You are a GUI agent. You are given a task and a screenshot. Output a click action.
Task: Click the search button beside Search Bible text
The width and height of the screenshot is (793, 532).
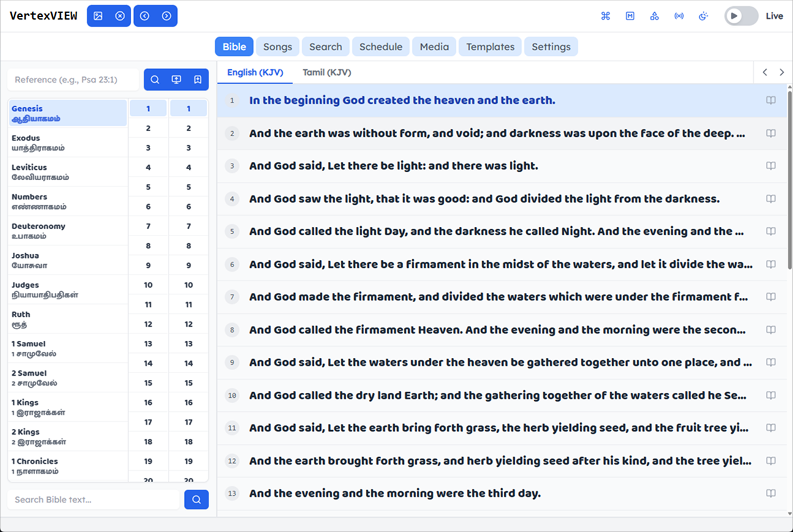(196, 500)
